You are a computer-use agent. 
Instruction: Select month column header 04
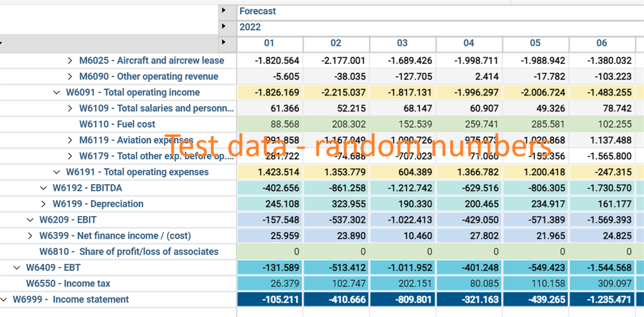(x=469, y=43)
